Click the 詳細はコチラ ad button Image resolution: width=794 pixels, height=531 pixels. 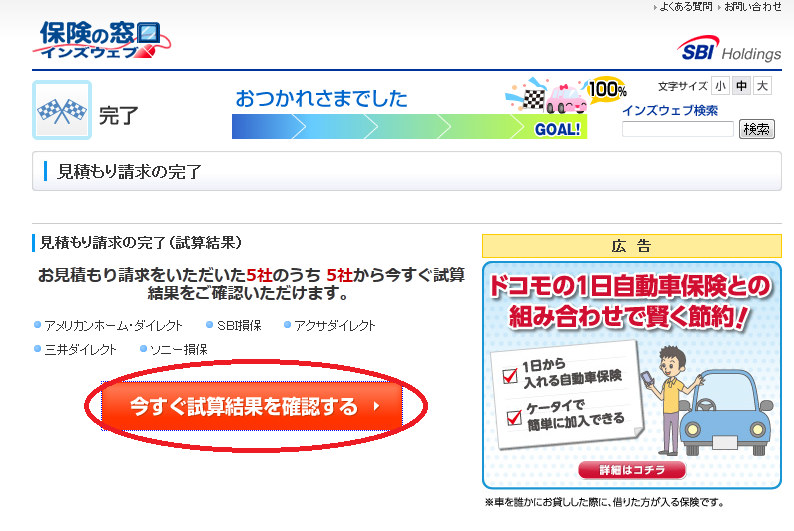[632, 470]
